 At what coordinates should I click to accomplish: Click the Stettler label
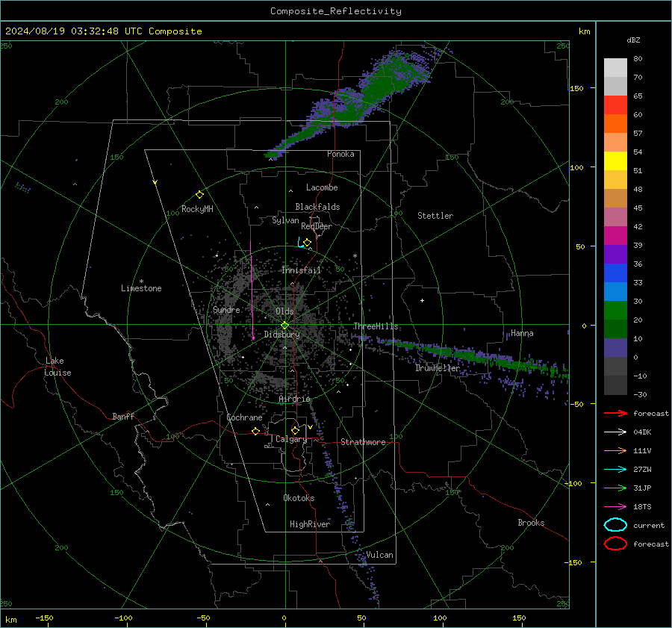pyautogui.click(x=435, y=216)
